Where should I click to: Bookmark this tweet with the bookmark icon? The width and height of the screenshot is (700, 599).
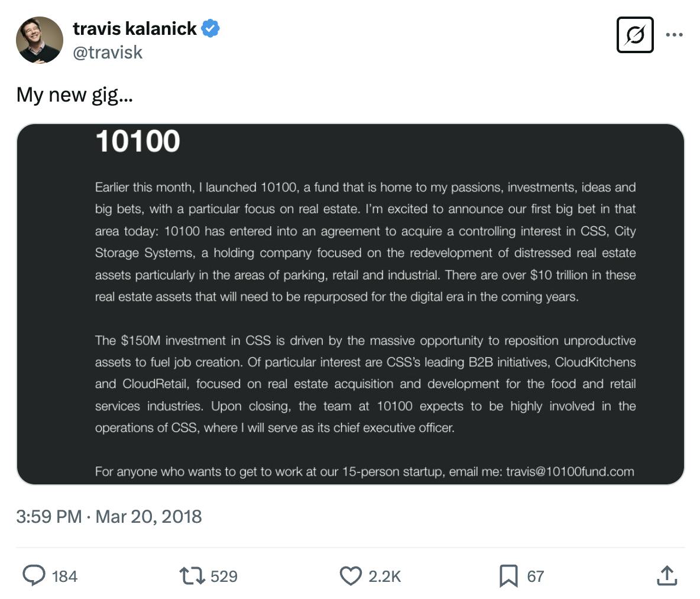coord(508,575)
